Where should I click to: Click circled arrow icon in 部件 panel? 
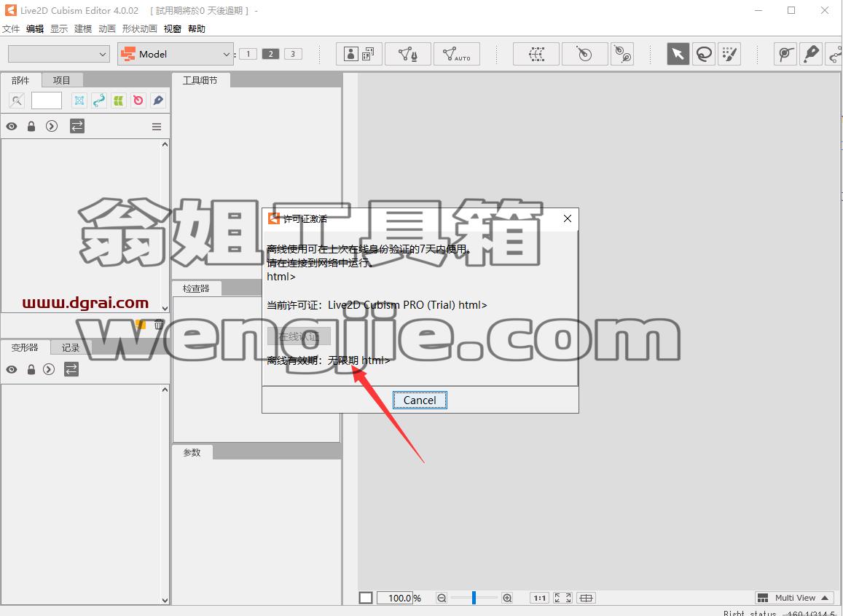tap(52, 126)
